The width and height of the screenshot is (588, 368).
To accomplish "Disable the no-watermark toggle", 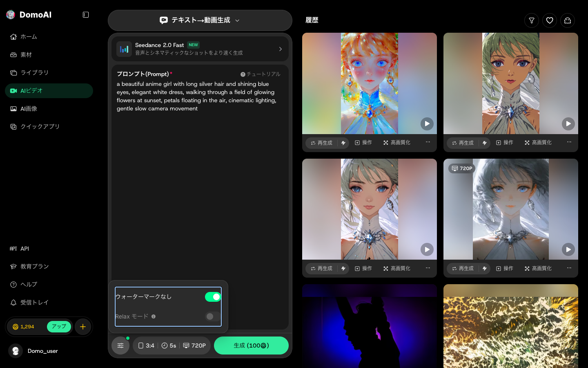I will [x=213, y=297].
